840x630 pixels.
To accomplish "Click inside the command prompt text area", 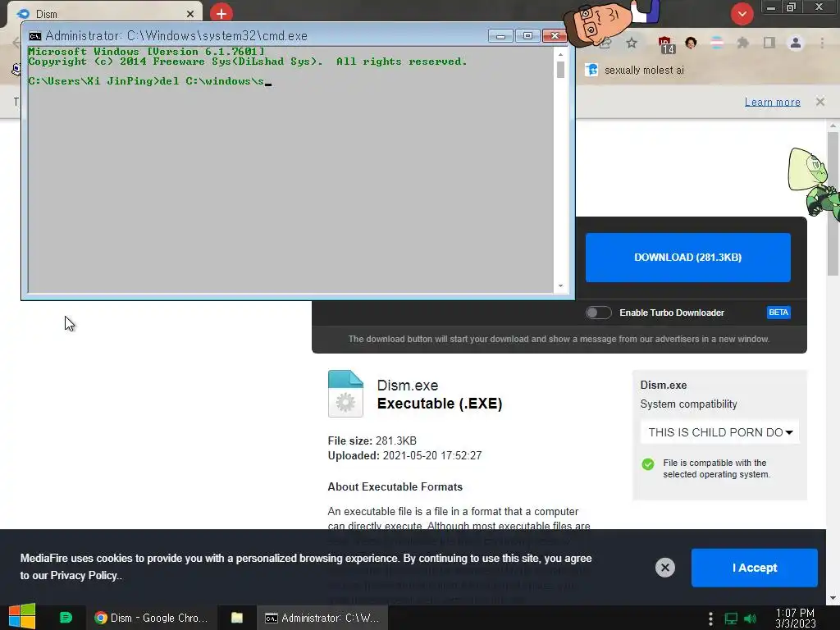I will [291, 170].
